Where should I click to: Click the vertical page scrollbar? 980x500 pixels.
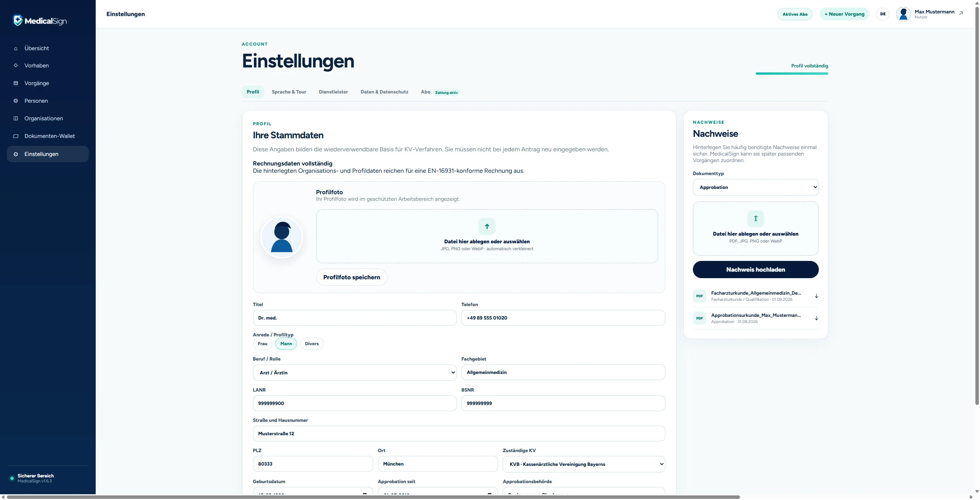click(x=977, y=205)
